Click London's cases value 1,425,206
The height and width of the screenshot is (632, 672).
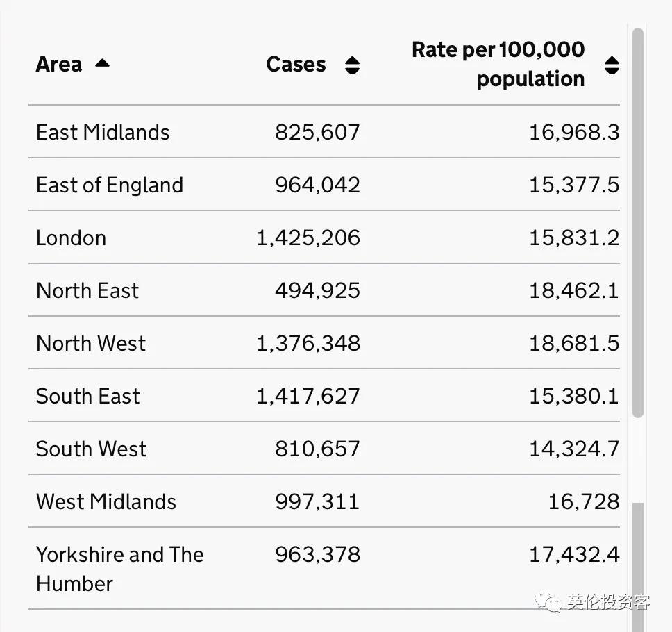(x=308, y=238)
